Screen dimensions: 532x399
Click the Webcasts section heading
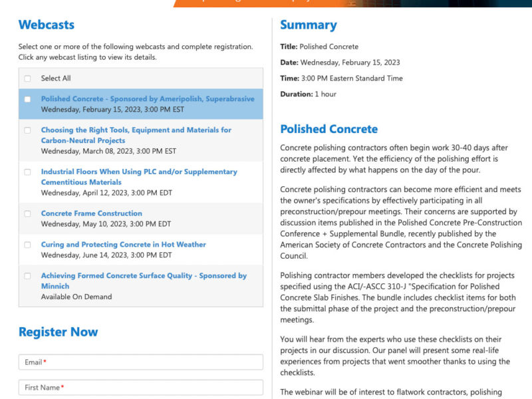click(46, 25)
